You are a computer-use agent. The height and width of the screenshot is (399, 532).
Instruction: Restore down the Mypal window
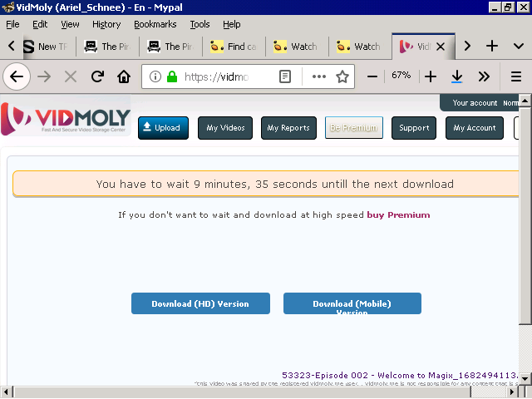(x=508, y=7)
